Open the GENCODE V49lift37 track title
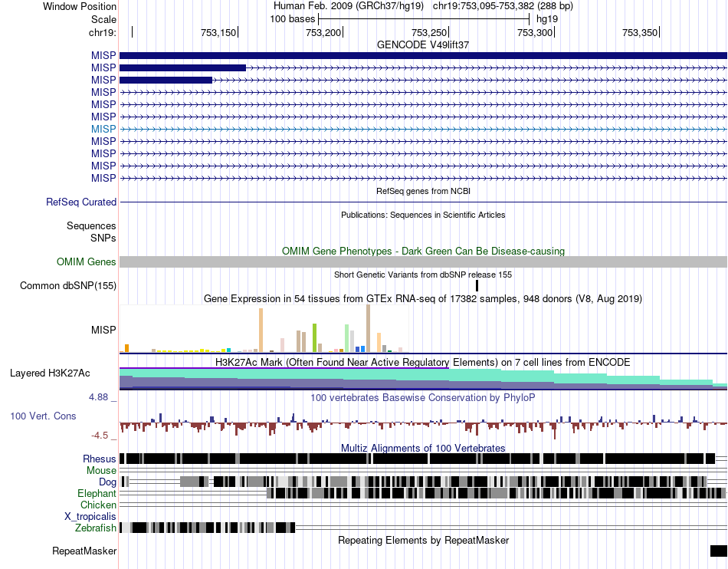This screenshot has width=728, height=569. click(x=423, y=44)
